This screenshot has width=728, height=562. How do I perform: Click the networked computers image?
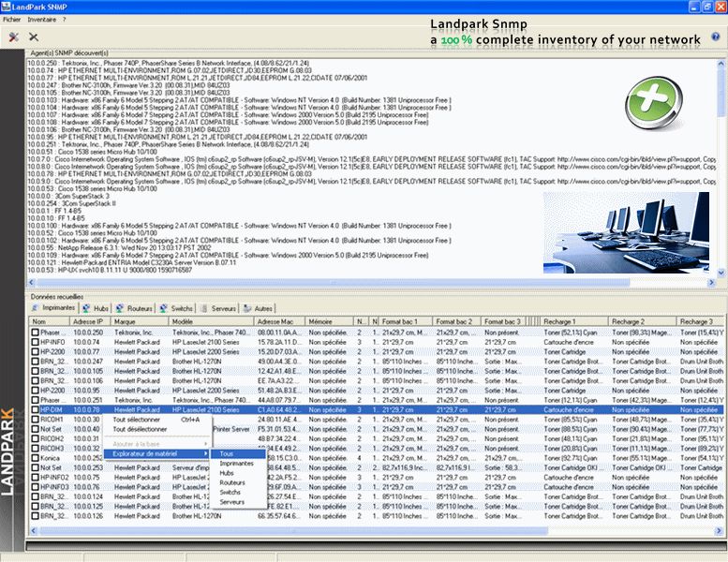tap(626, 232)
